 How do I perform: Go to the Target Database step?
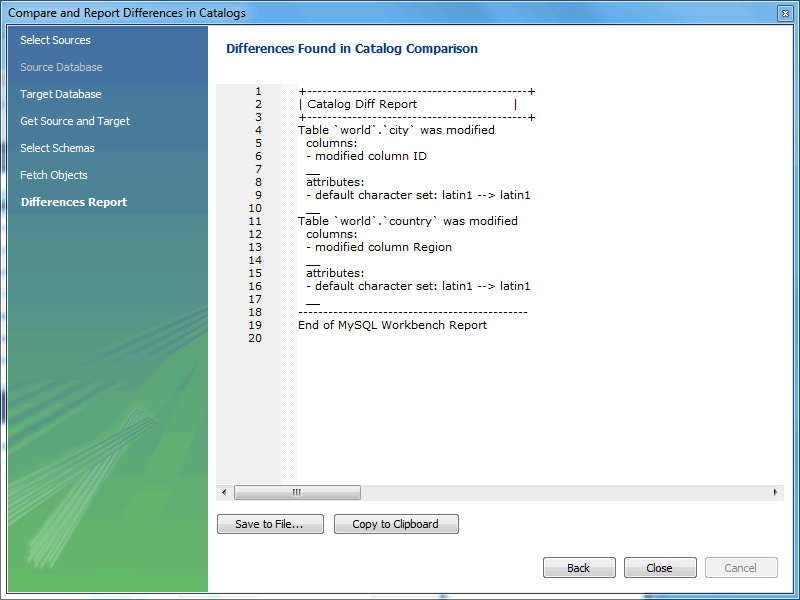60,94
